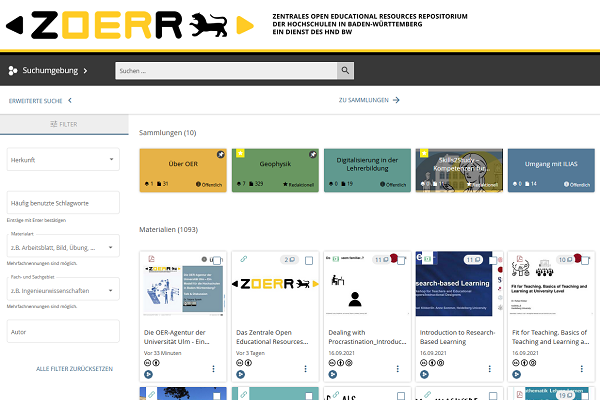Open options menu for Introduction to Research-Based Learning
This screenshot has height=400, width=600.
pos(488,369)
